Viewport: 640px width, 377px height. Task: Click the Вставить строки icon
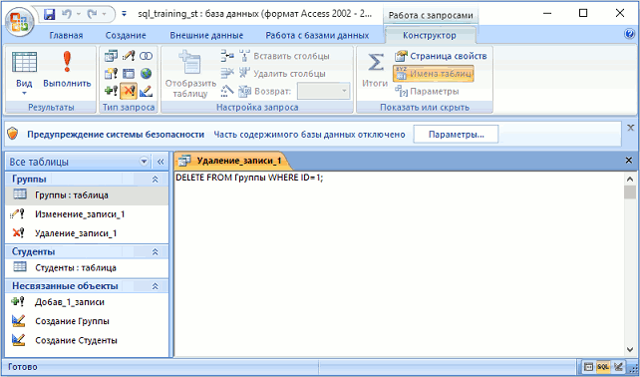(x=227, y=55)
